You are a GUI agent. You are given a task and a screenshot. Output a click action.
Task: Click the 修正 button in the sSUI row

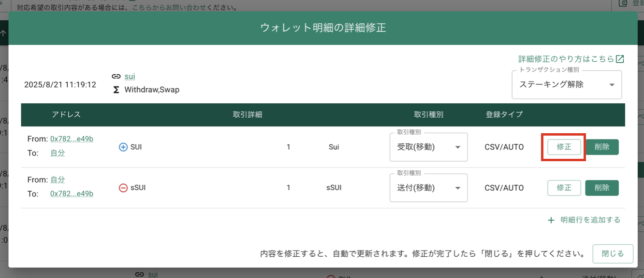click(x=564, y=188)
